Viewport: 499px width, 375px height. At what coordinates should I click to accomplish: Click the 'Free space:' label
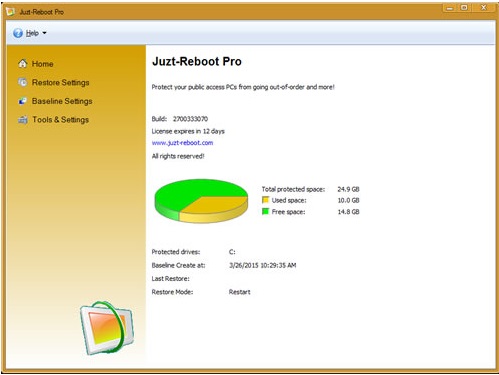[x=288, y=212]
